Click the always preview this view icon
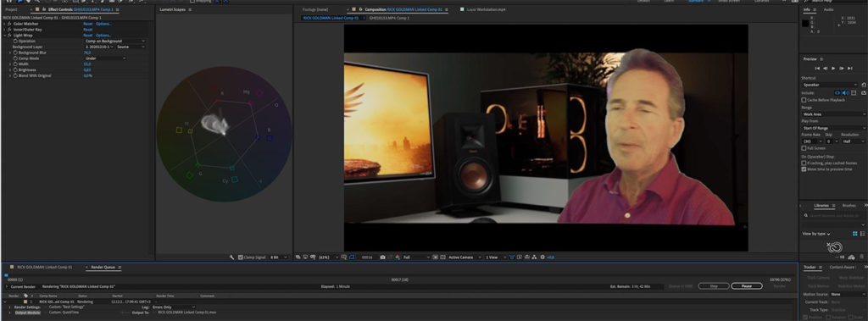Screen dimensions: 868x321 [298, 257]
